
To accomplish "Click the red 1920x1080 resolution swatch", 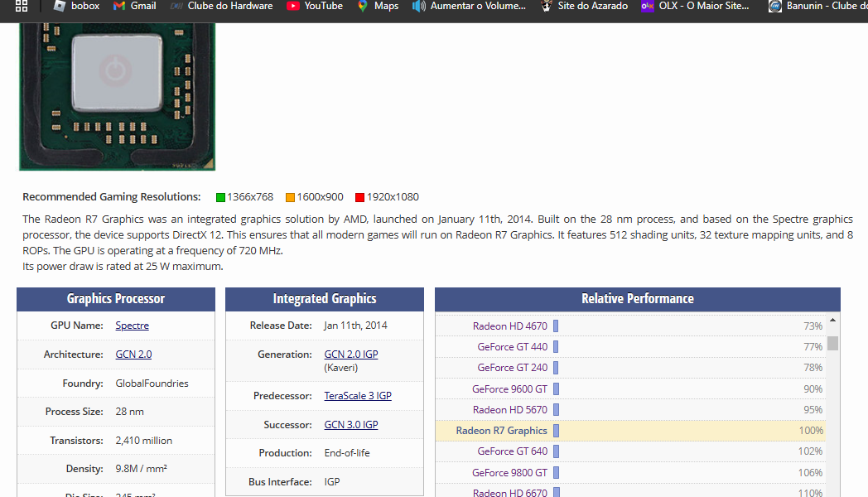I will pyautogui.click(x=359, y=198).
